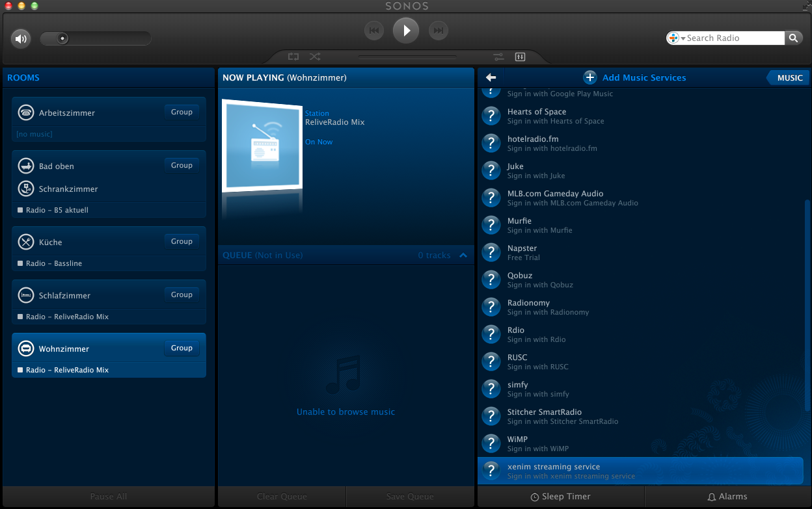Select the "Free Trial" text under Napster
The image size is (812, 509).
coord(524,258)
